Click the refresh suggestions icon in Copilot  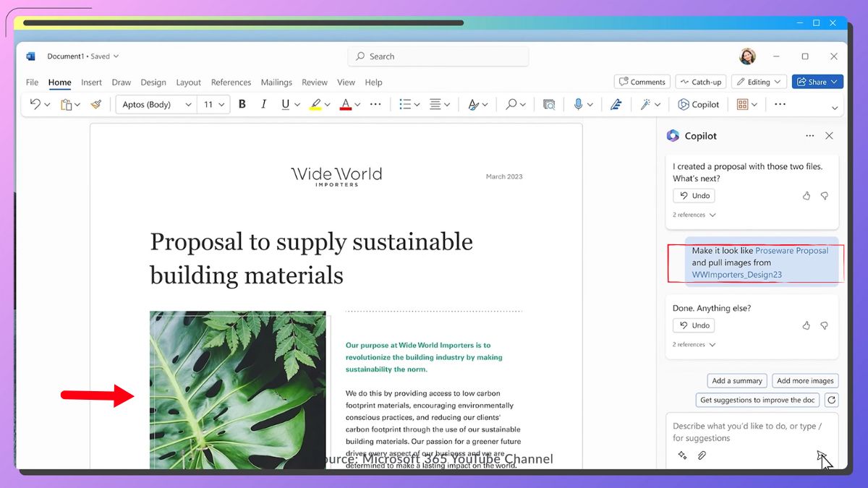click(x=832, y=400)
